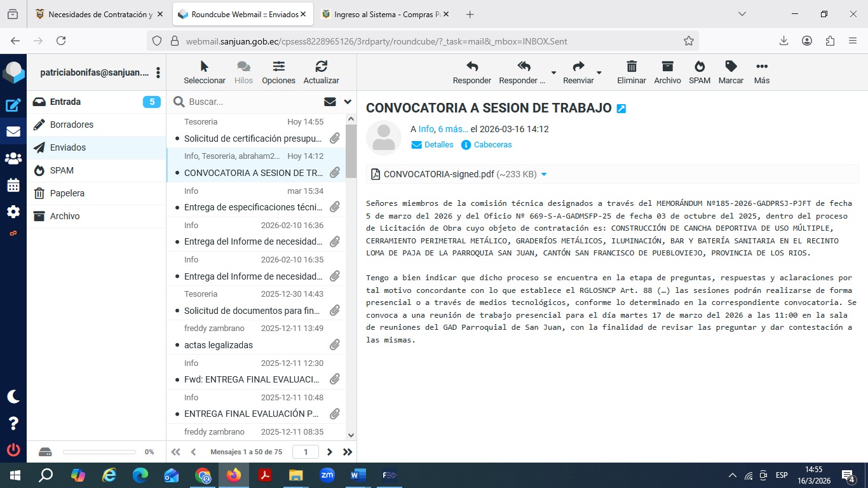The image size is (868, 488).
Task: Open message in new window icon
Action: (621, 109)
